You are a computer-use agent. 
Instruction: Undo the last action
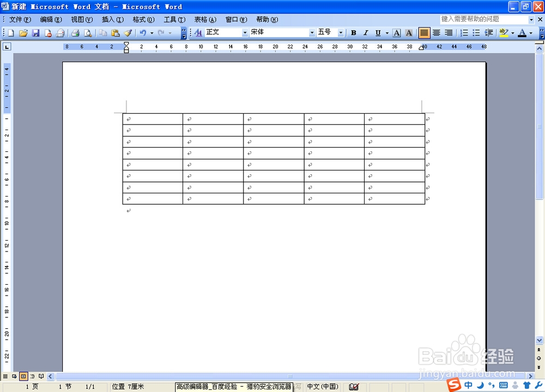(143, 33)
